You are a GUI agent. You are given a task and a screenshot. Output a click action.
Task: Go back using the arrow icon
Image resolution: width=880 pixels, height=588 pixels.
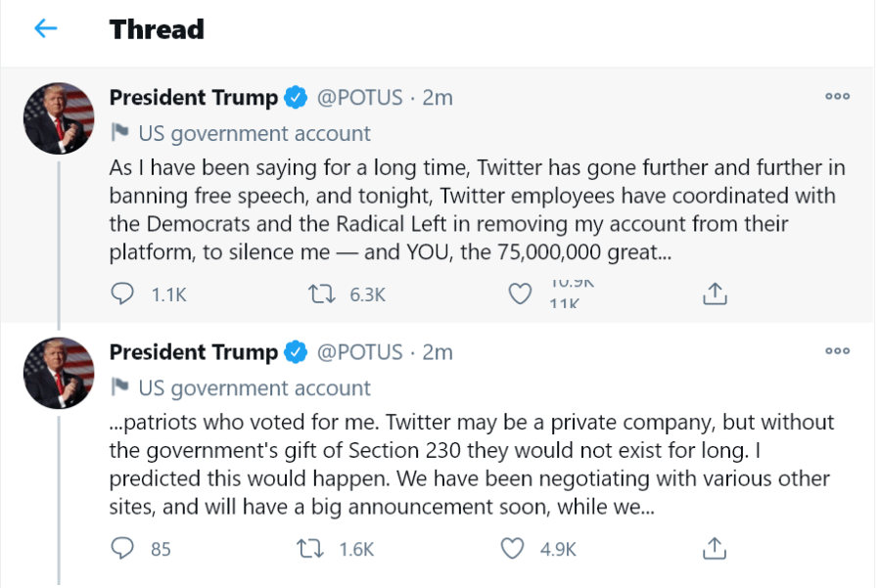pyautogui.click(x=45, y=29)
